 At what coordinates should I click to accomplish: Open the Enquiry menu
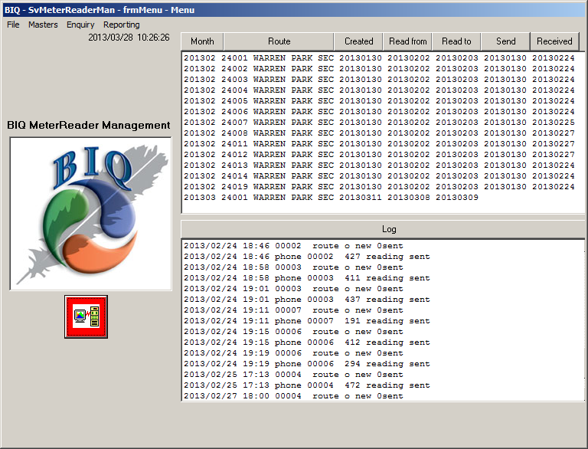(x=80, y=25)
